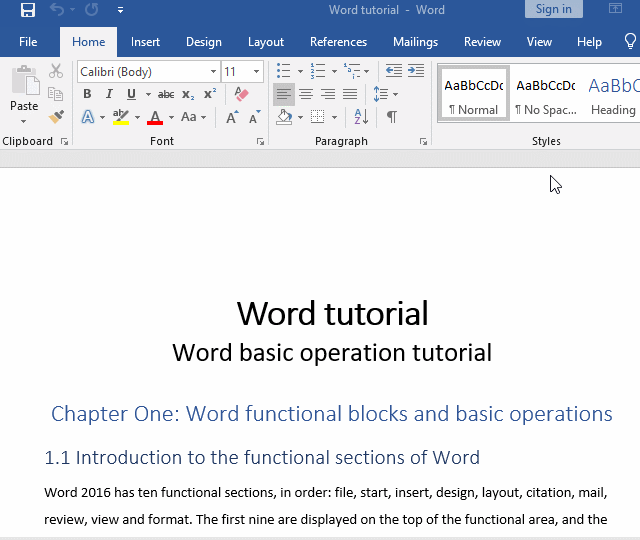Click the Numbering list icon
The image size is (640, 540).
pos(318,71)
